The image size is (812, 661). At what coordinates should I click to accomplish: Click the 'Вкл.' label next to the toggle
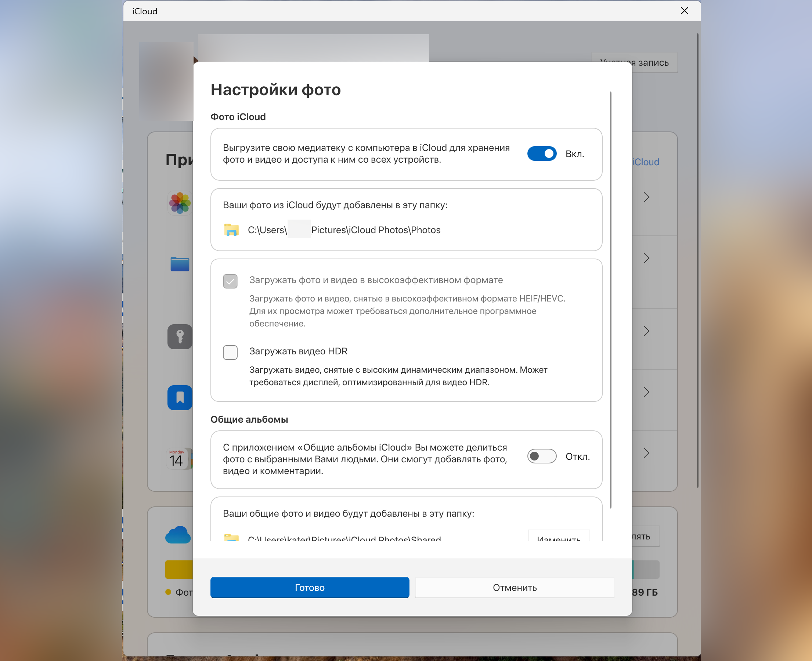tap(575, 154)
